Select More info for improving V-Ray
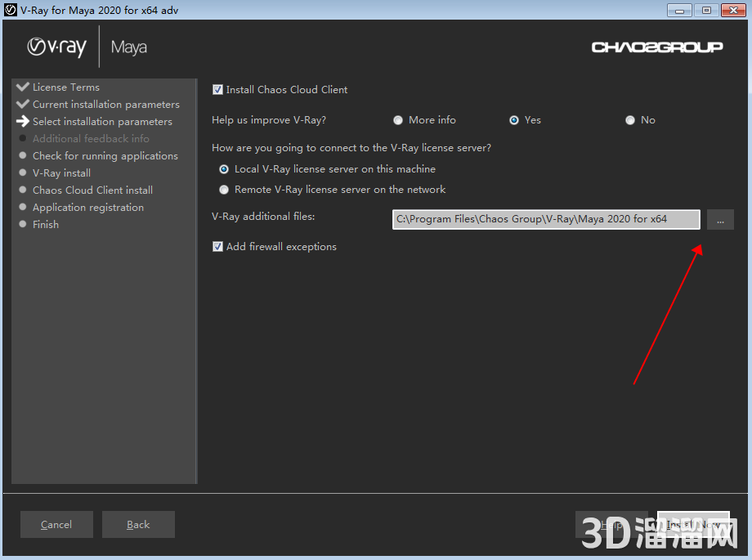The height and width of the screenshot is (560, 752). point(398,120)
